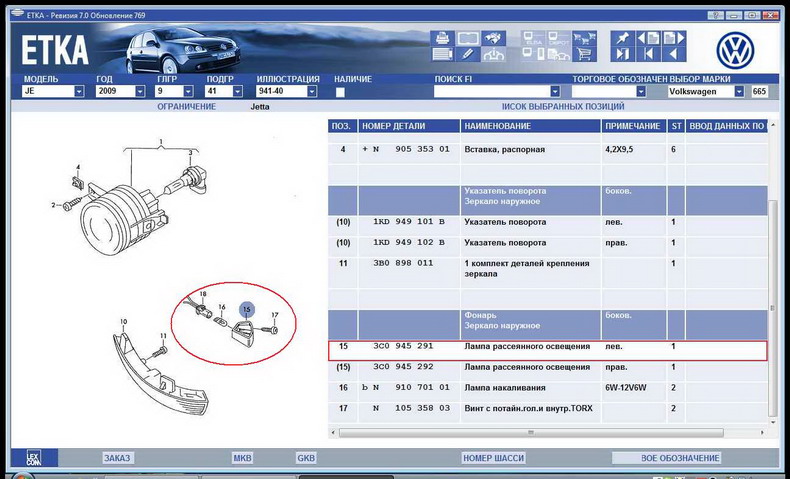
Task: Go to the next illustration page icon
Action: pos(674,38)
